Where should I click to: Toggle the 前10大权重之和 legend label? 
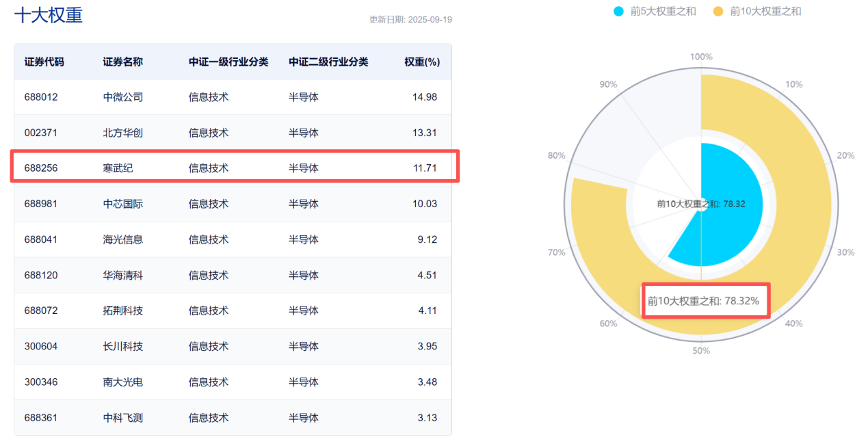coord(765,11)
